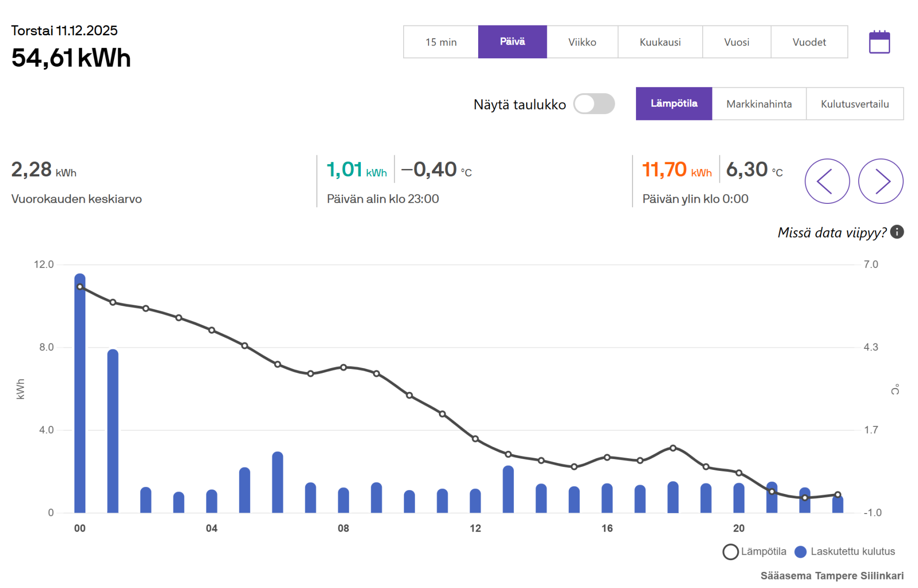This screenshot has width=918, height=588.
Task: Click the 2,28 kWh average value
Action: (44, 170)
